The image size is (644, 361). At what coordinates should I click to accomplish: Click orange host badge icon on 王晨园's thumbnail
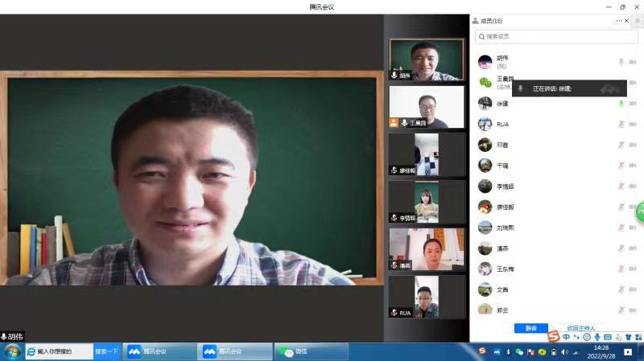tap(394, 123)
